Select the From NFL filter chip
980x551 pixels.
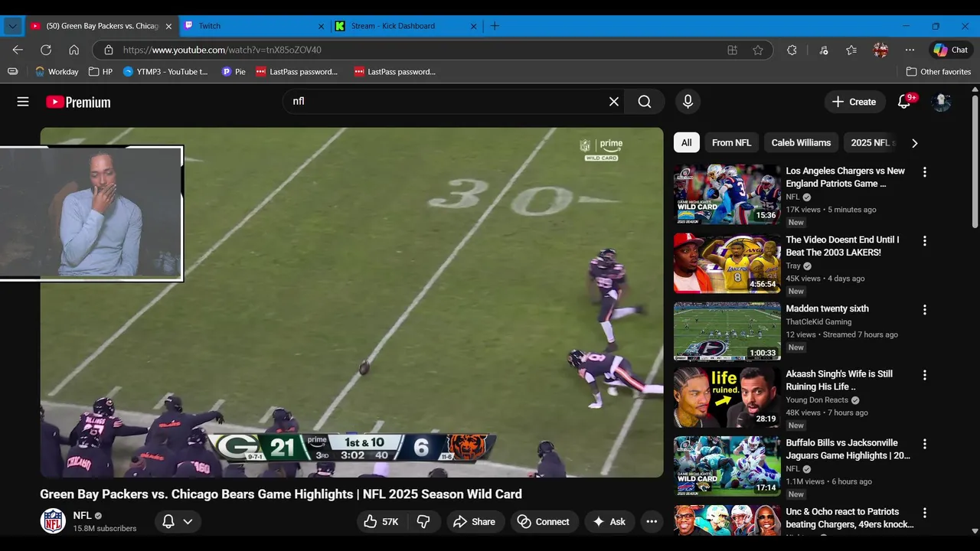click(x=731, y=142)
